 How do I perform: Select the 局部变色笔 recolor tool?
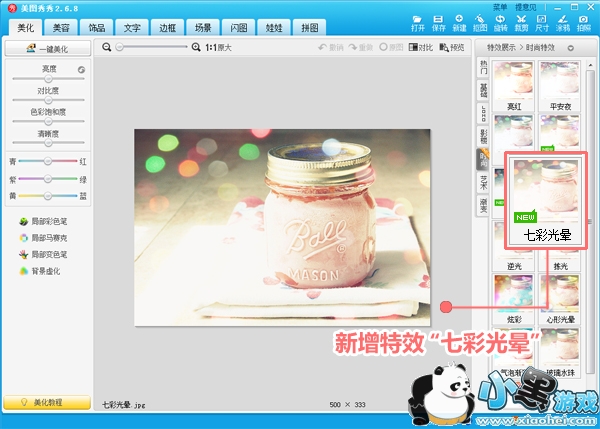tap(43, 254)
